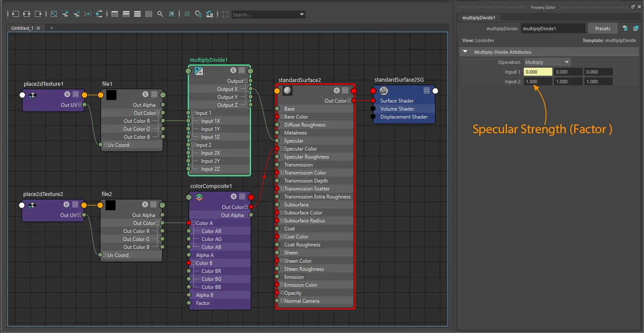Viewport: 644px width, 333px height.
Task: Click the highlighted Input 1 first value field
Action: click(x=538, y=72)
